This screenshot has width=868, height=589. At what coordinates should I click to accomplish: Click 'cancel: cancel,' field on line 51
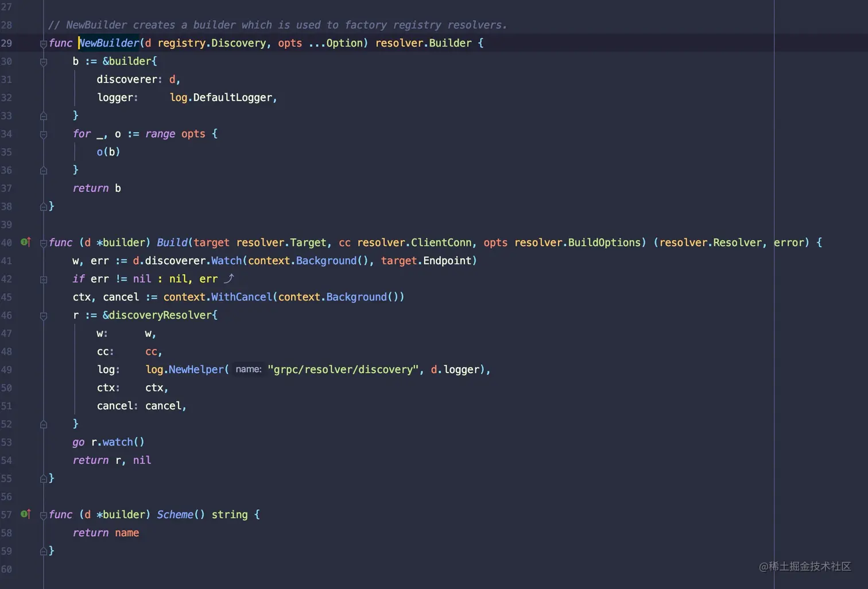tap(142, 406)
